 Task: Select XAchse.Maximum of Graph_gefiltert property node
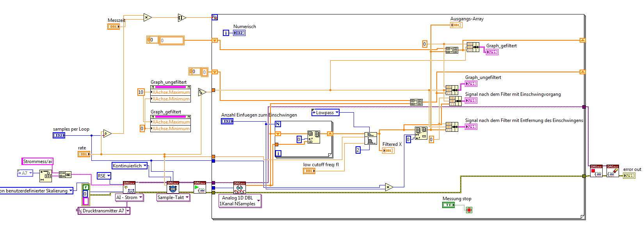tap(171, 122)
